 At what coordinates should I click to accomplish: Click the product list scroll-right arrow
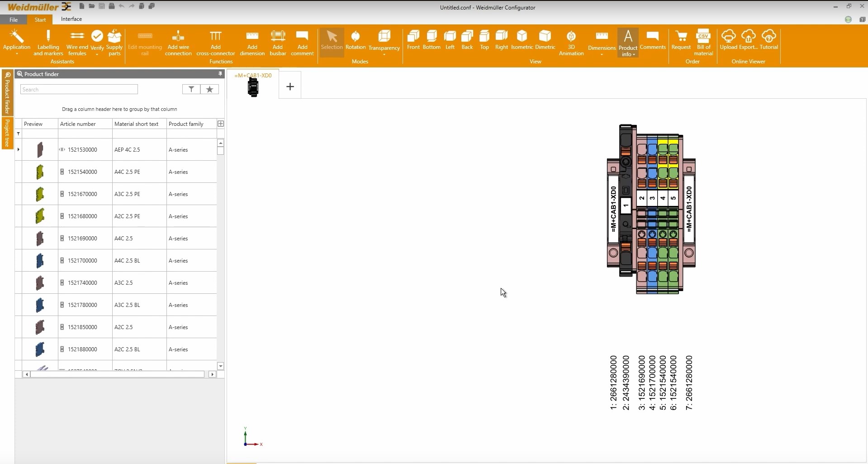(x=212, y=374)
